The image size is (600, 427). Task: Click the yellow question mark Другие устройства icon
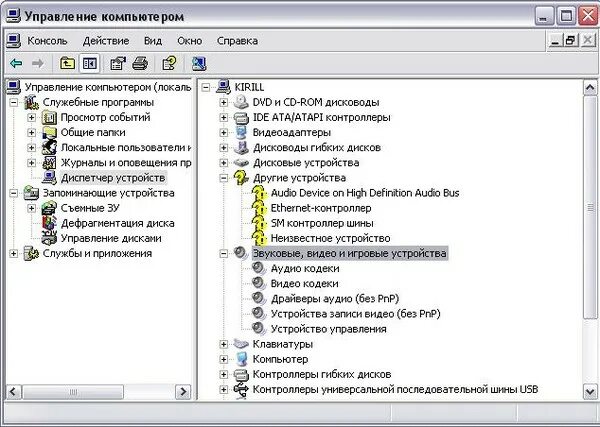(241, 178)
